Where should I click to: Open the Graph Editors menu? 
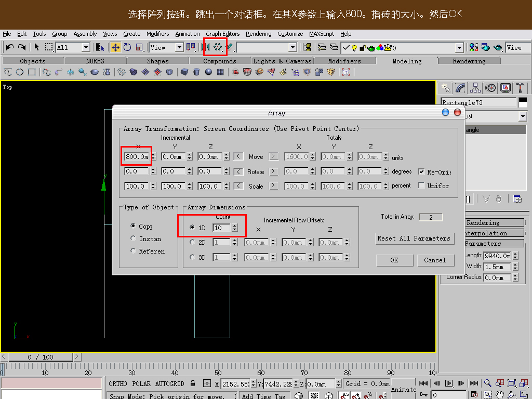tap(222, 34)
